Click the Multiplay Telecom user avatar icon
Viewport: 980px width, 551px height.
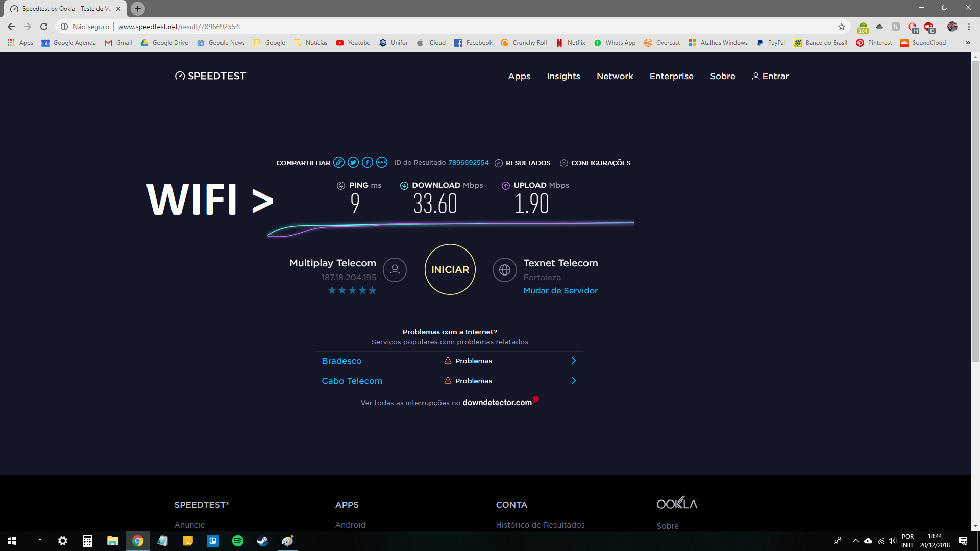395,270
